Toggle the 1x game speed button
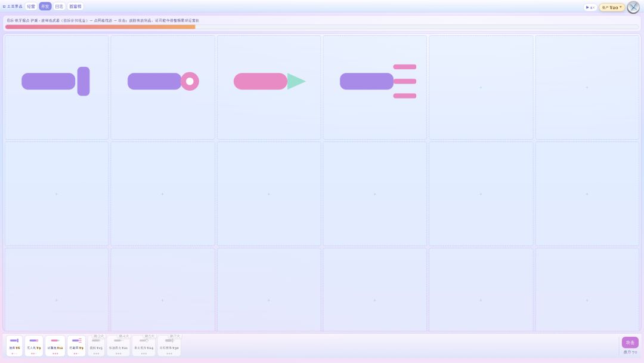Viewport: 644px width, 363px height. tap(590, 7)
